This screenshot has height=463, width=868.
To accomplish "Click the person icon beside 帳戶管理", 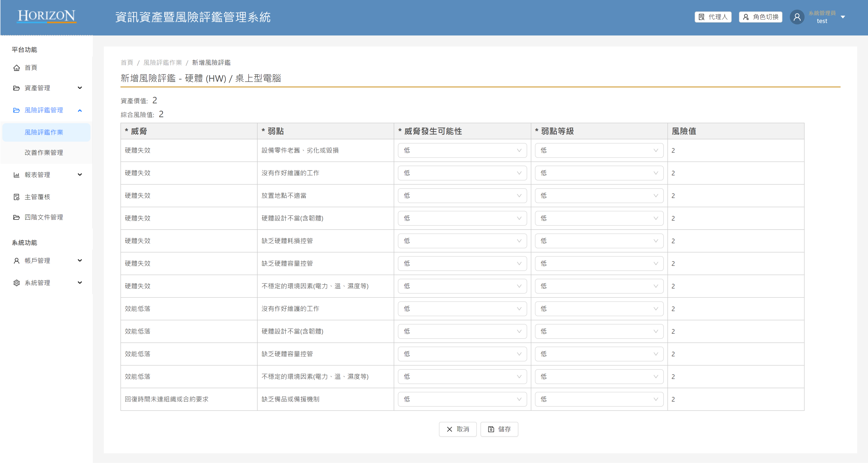I will pyautogui.click(x=16, y=261).
